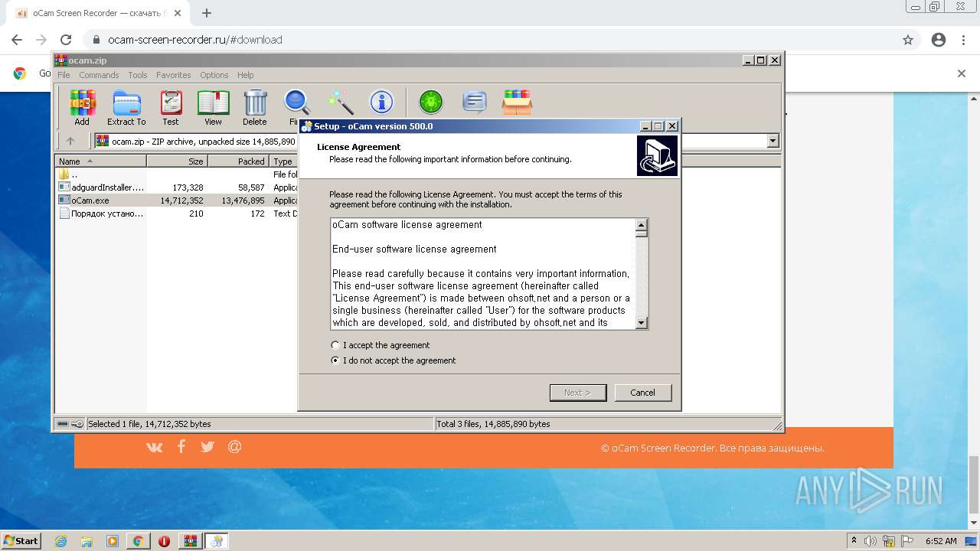This screenshot has height=551, width=980.
Task: Open WinRAR File menu
Action: (x=64, y=75)
